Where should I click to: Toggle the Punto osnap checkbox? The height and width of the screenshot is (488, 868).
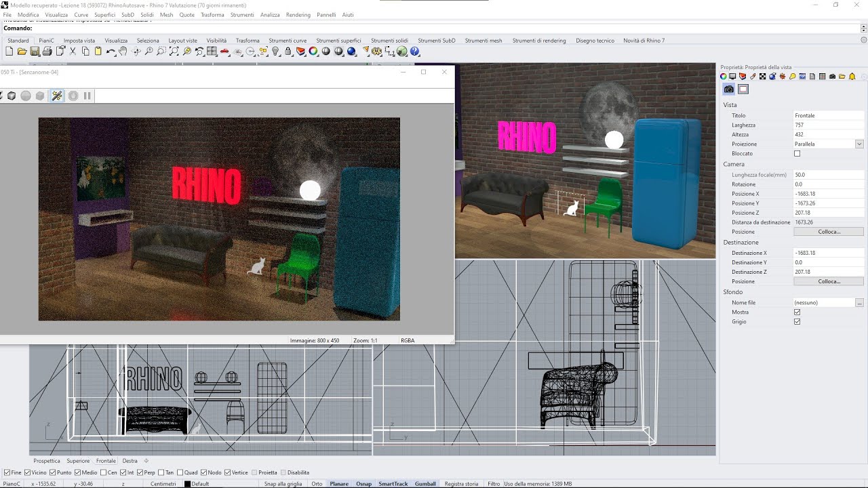[x=52, y=472]
